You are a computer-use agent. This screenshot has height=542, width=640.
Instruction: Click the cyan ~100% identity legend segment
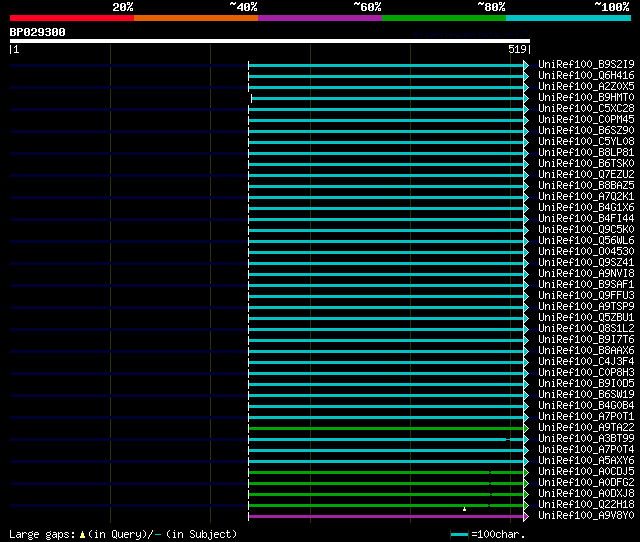pos(568,18)
